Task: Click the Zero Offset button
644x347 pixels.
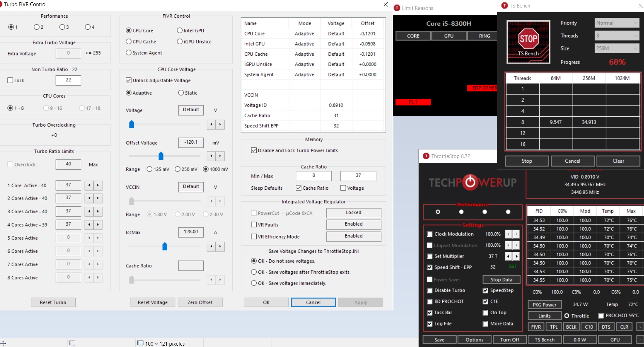Action: (200, 302)
